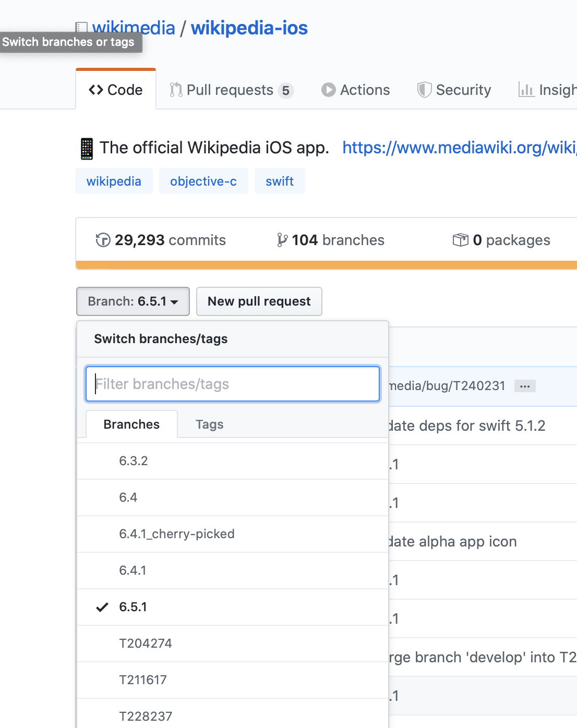Click the objective-c topic tag

(203, 181)
